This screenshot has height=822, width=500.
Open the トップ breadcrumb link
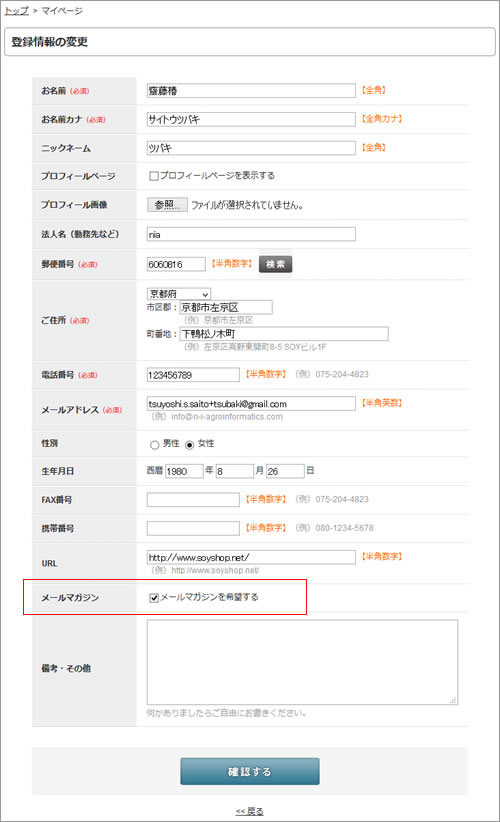point(16,10)
